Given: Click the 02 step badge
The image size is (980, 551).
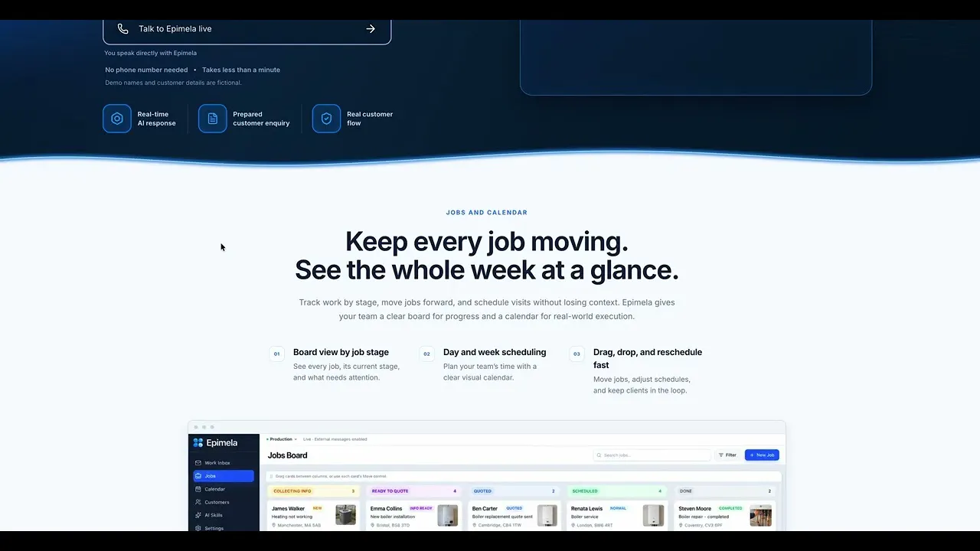Looking at the screenshot, I should point(427,354).
